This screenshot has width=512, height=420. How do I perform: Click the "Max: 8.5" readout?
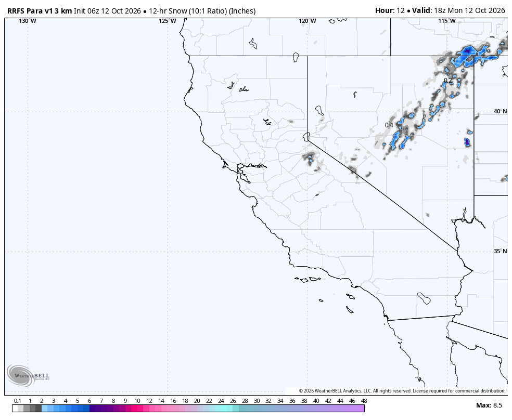(489, 405)
